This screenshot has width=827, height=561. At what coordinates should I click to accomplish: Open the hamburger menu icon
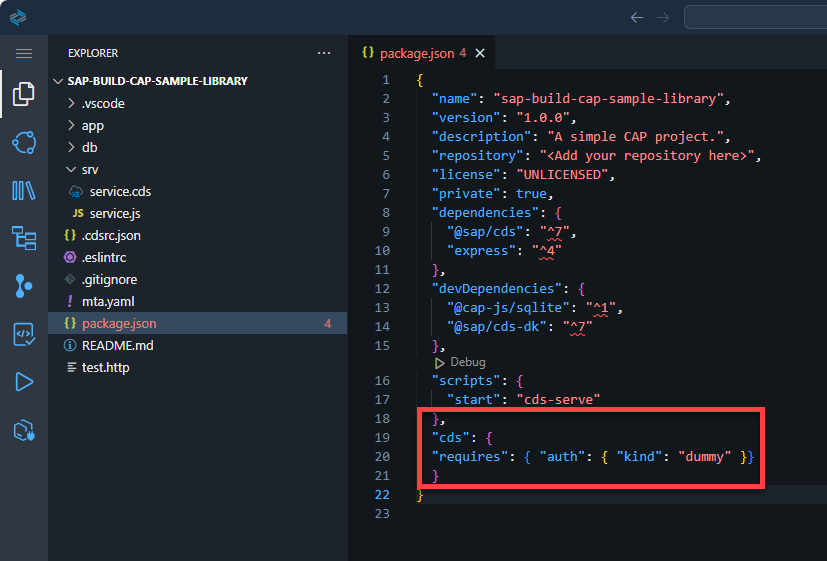(x=24, y=53)
